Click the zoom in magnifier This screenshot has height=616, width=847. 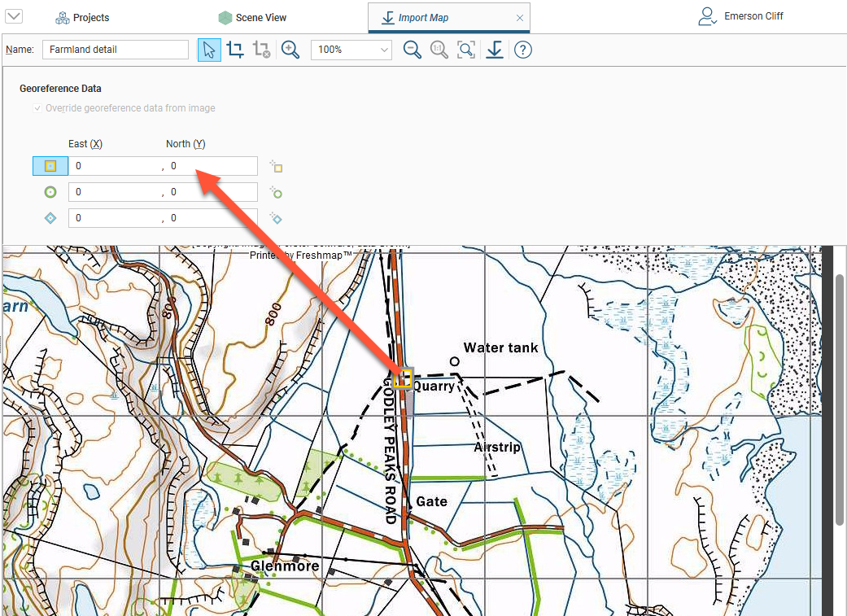click(x=290, y=50)
